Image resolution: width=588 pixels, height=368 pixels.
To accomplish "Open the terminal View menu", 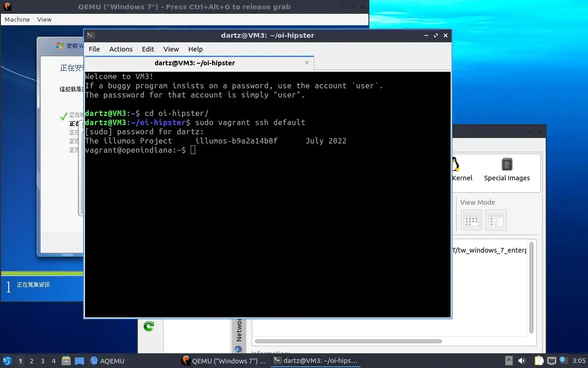I will [171, 49].
